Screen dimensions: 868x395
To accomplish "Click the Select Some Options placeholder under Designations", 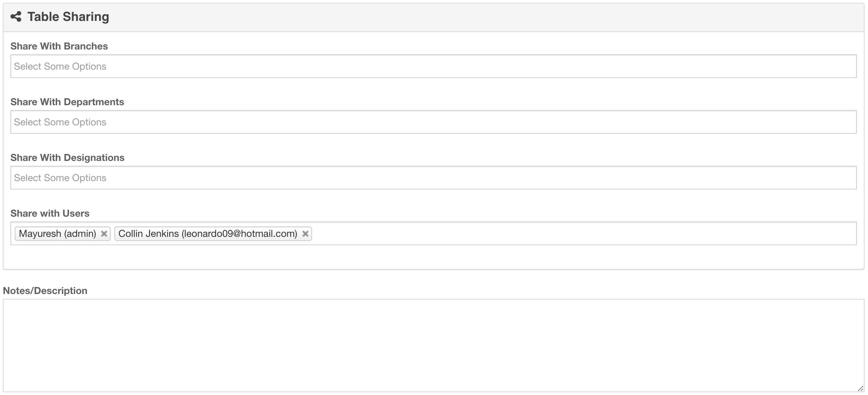I will pos(60,178).
